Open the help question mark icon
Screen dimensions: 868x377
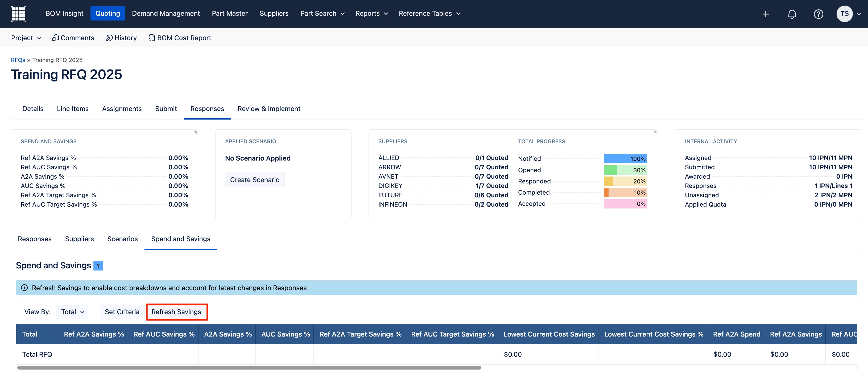[818, 14]
